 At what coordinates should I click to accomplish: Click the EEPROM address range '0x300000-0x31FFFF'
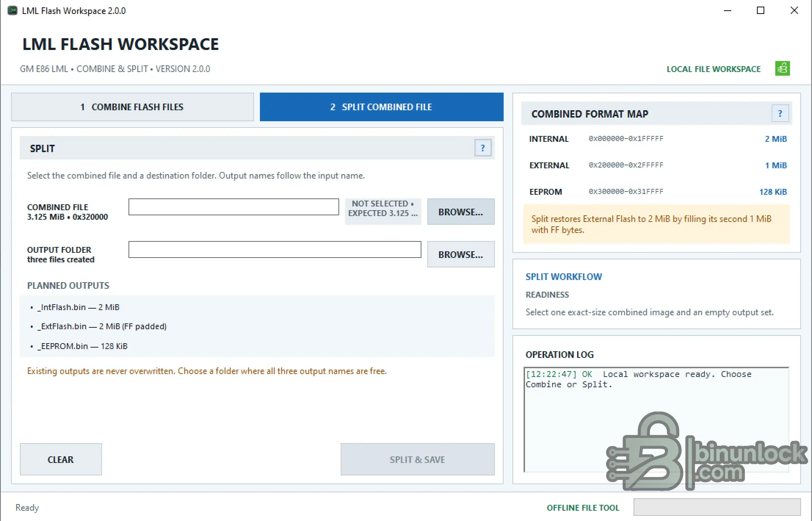[x=626, y=192]
